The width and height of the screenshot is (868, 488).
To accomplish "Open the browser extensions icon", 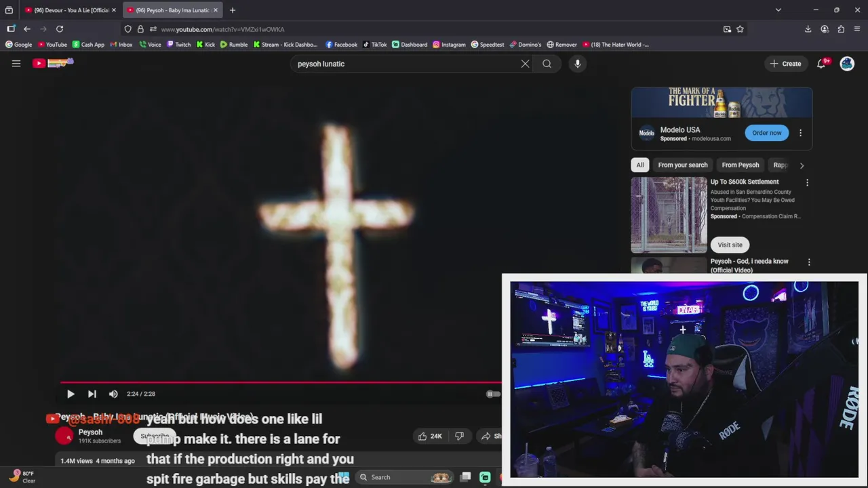I will pyautogui.click(x=841, y=29).
